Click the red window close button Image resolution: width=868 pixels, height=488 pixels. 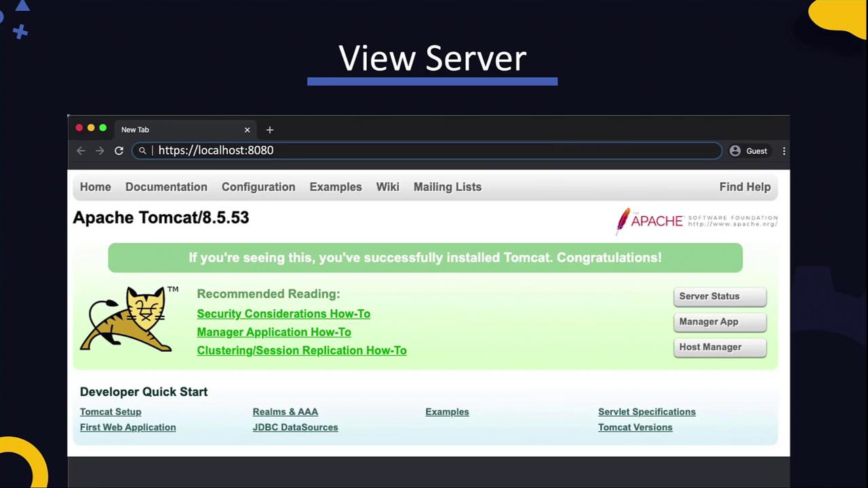(79, 128)
